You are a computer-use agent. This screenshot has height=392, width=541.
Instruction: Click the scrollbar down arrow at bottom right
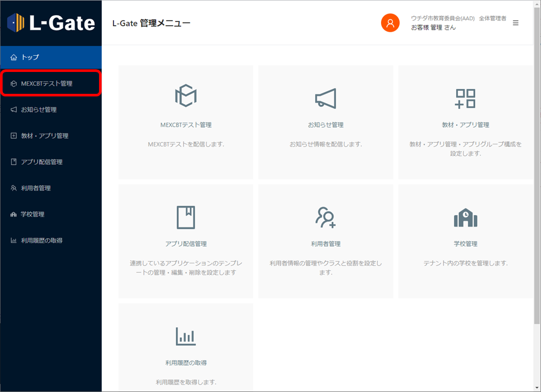pyautogui.click(x=537, y=387)
